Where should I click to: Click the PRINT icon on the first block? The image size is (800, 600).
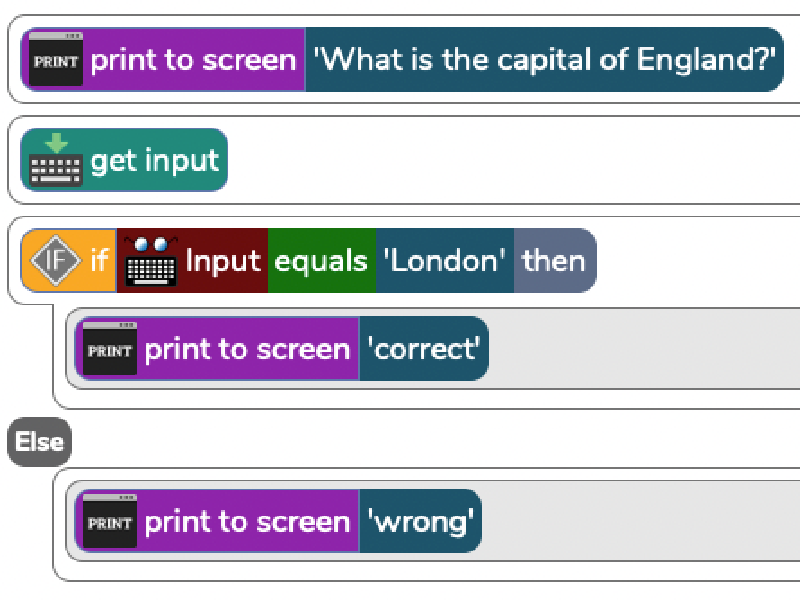[x=56, y=60]
